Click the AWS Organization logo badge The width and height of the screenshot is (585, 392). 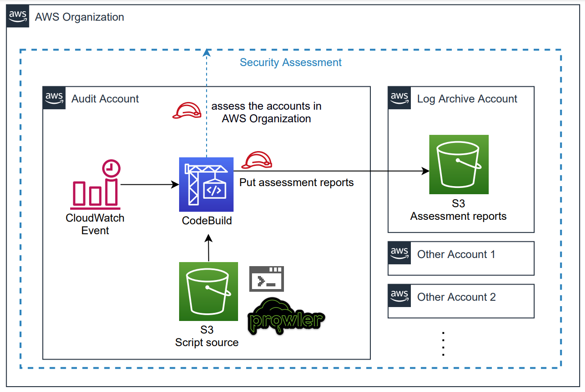(18, 17)
